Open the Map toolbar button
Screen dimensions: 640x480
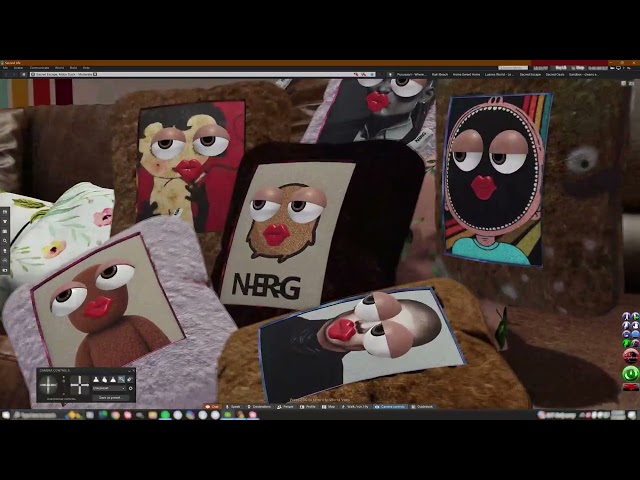pyautogui.click(x=329, y=407)
